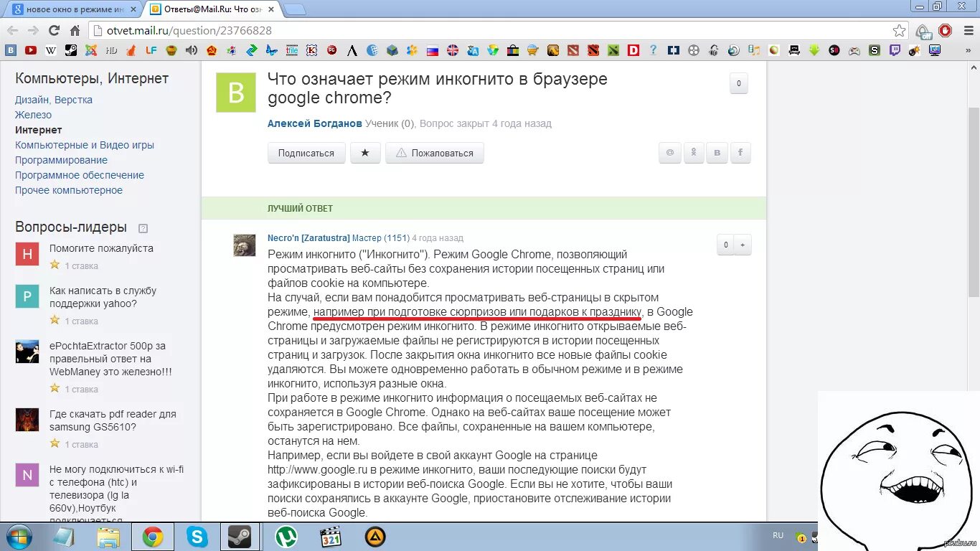Share the question on Facebook
Image resolution: width=980 pixels, height=551 pixels.
pos(740,153)
